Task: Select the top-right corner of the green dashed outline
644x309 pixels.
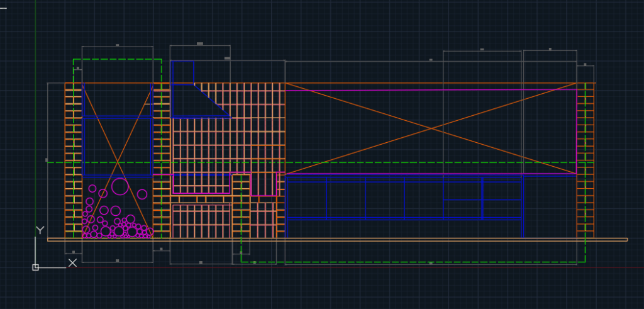Action: coord(162,60)
